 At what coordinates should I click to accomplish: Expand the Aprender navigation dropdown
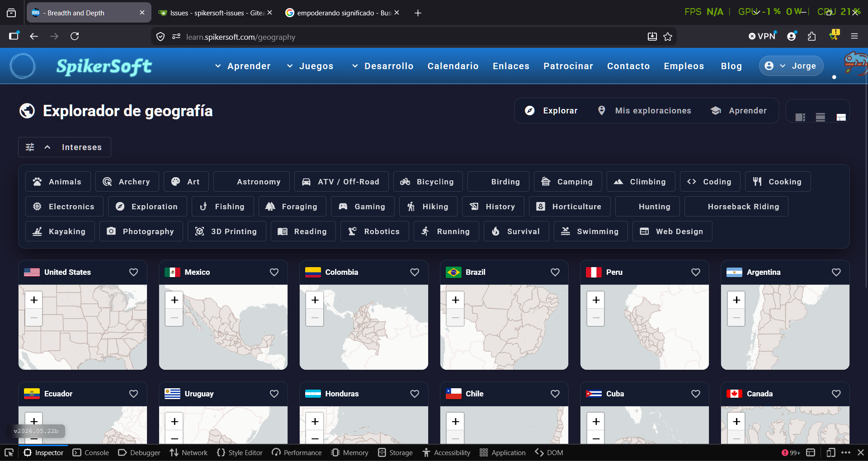[x=242, y=66]
